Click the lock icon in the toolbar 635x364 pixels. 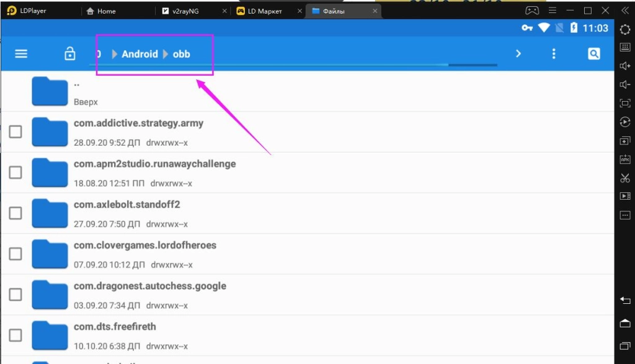70,54
